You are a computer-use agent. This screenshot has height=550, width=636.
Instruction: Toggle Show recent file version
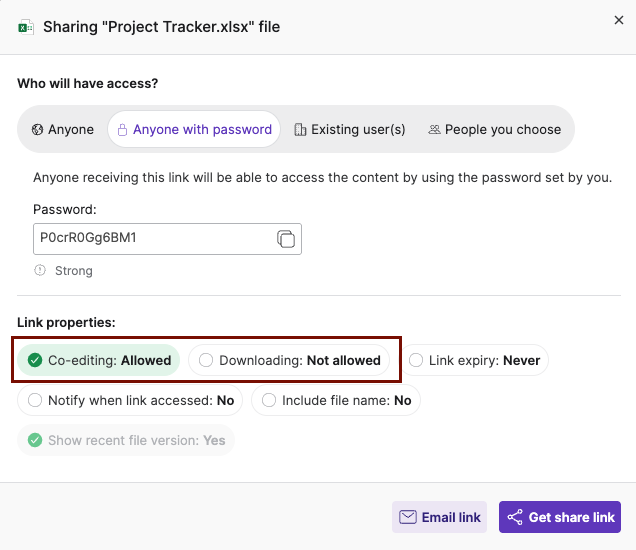126,440
